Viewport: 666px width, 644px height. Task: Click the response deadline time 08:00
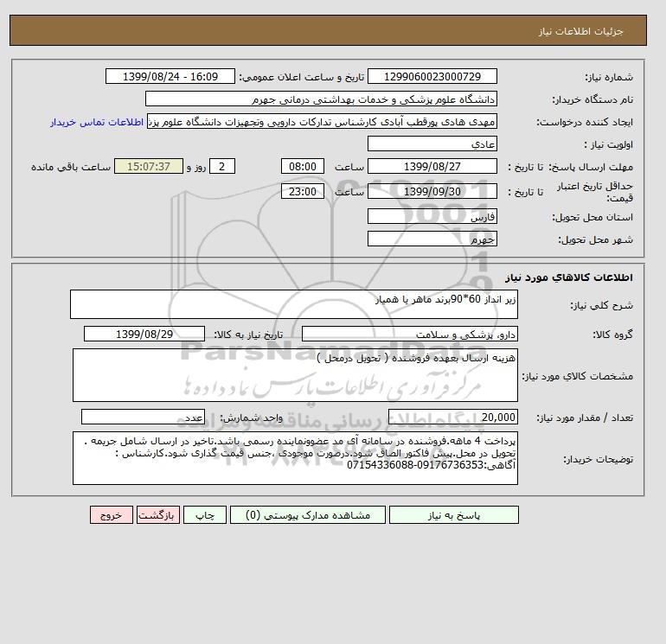point(303,167)
